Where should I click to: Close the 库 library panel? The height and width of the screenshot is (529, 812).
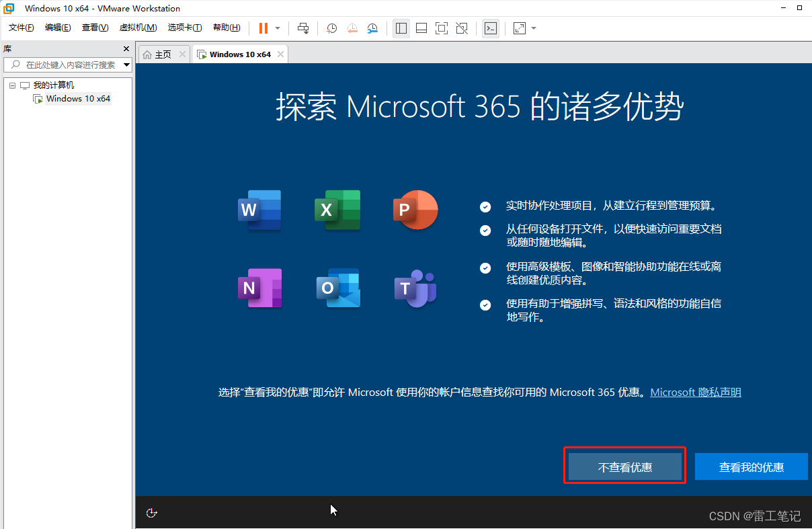coord(126,49)
